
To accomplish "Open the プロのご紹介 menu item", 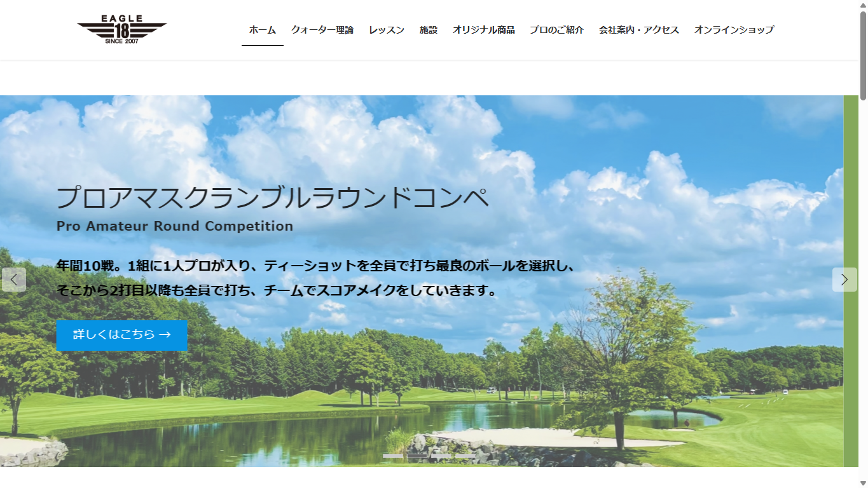I will click(556, 30).
